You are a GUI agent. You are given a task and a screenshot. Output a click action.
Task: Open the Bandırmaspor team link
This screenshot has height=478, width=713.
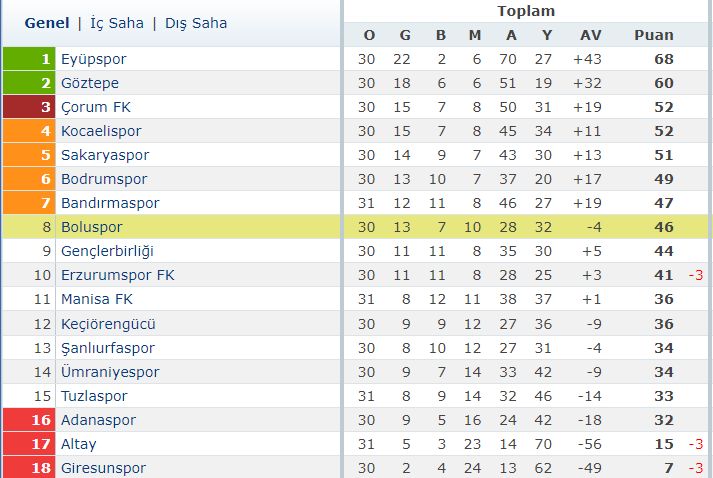[110, 203]
